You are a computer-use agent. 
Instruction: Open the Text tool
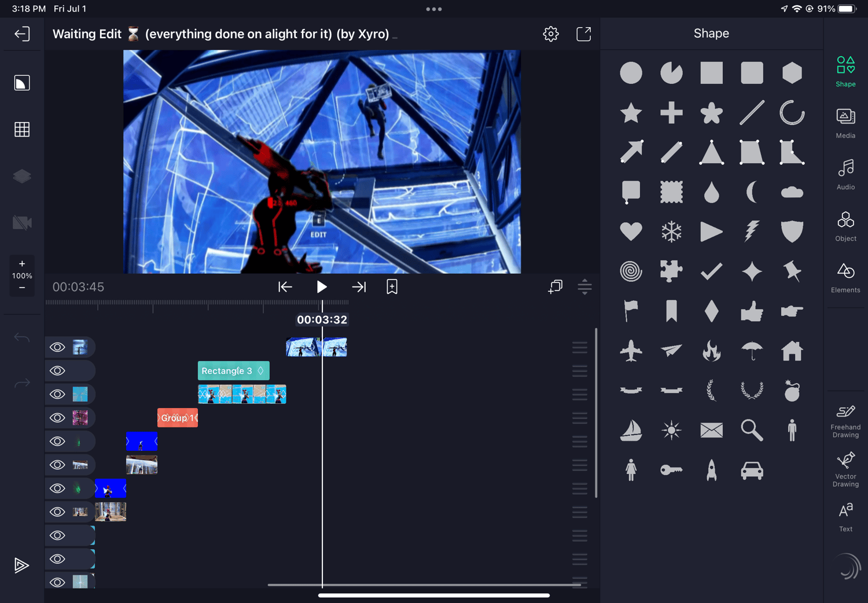(845, 517)
